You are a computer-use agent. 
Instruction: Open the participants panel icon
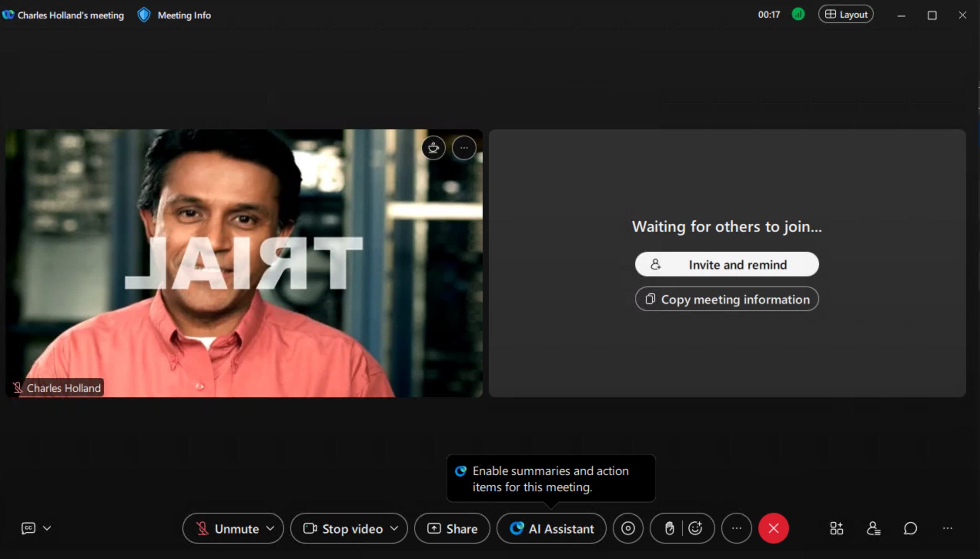(x=873, y=528)
